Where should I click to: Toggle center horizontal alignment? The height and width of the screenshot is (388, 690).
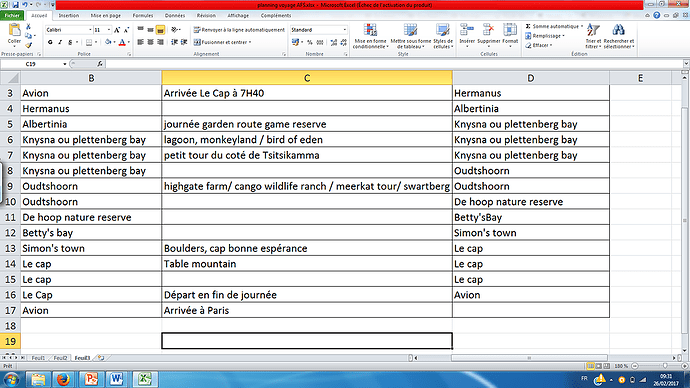(x=150, y=42)
